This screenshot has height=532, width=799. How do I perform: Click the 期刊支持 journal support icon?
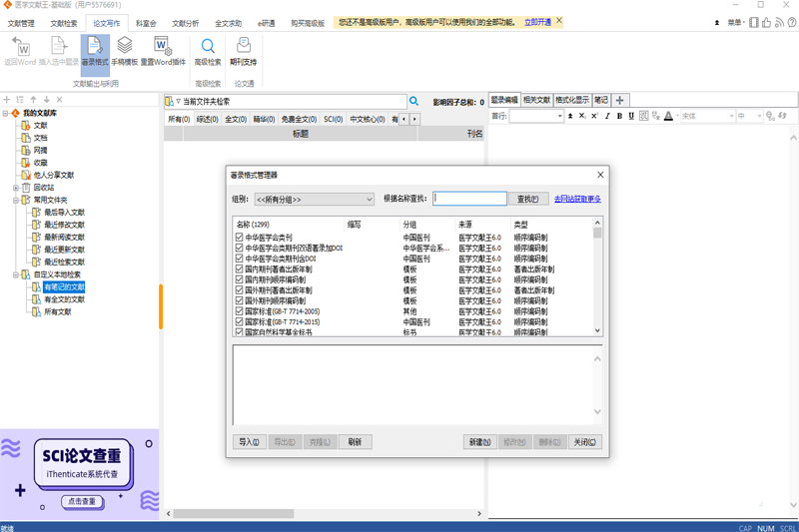(243, 51)
